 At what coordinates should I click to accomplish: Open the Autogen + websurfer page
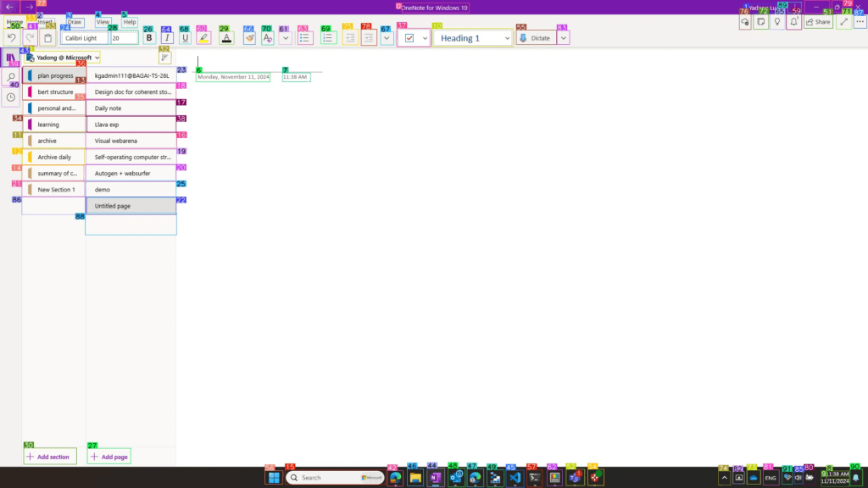tap(131, 173)
